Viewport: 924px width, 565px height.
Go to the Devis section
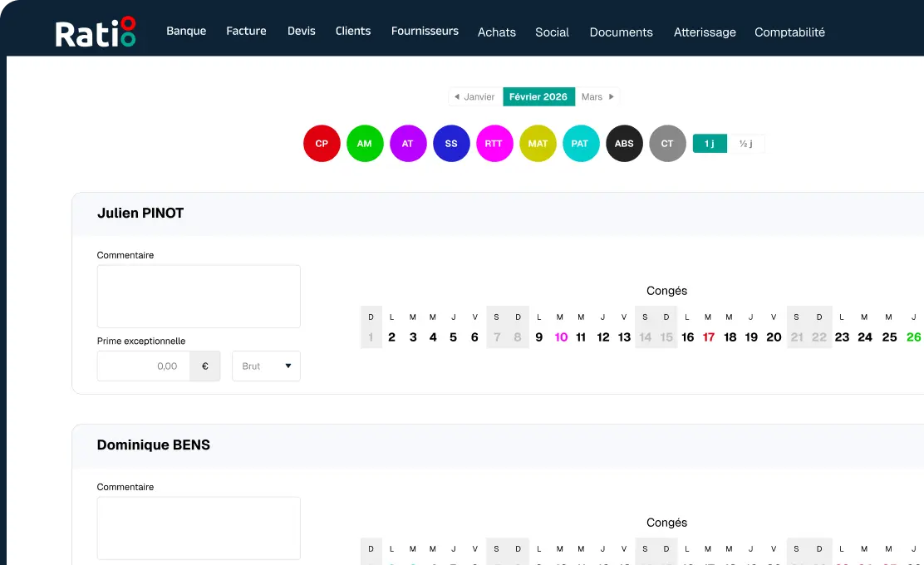pyautogui.click(x=301, y=31)
